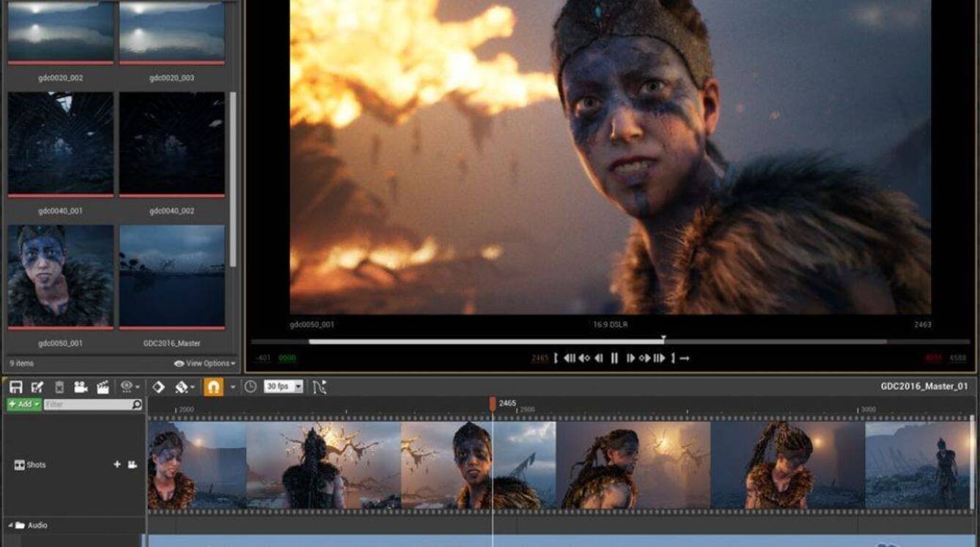Click the white scrub handle on viewport bar
This screenshot has height=547, width=980.
663,339
